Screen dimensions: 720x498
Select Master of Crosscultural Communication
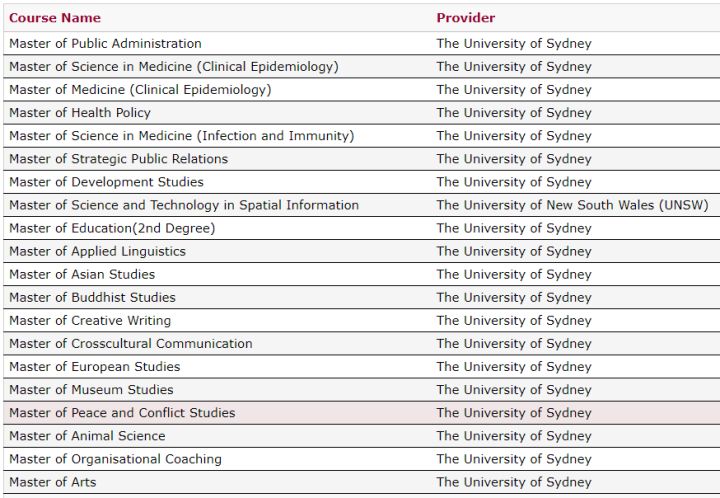pos(131,344)
